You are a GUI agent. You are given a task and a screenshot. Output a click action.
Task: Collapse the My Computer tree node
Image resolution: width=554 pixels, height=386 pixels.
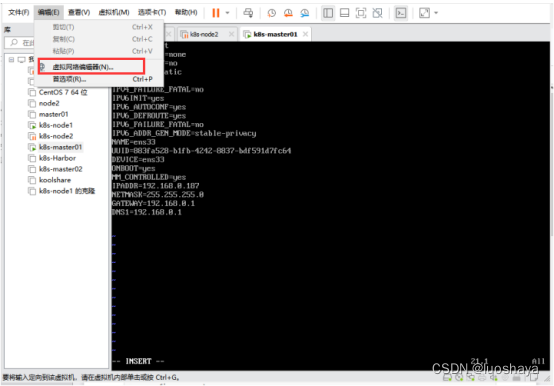[x=11, y=60]
